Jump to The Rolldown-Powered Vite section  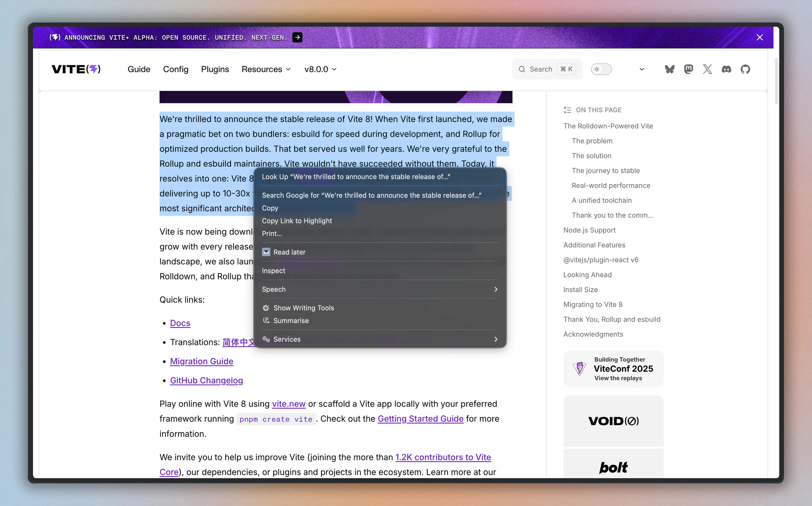608,126
